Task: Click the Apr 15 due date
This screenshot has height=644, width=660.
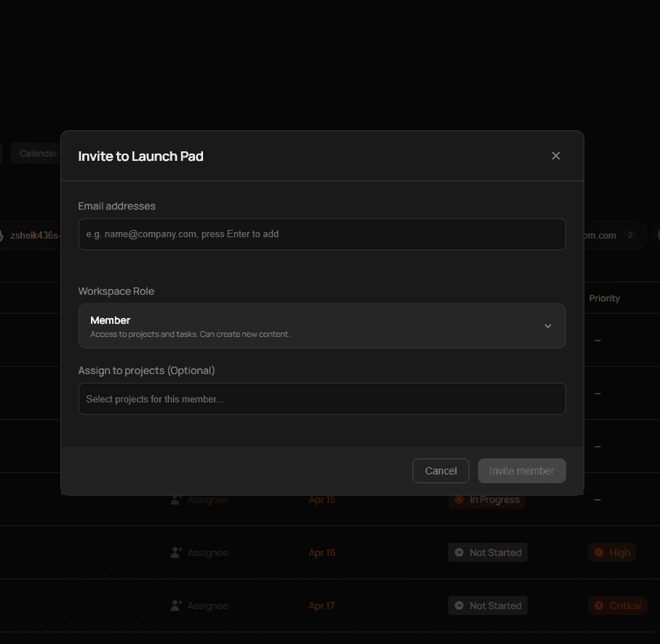Action: pos(322,500)
